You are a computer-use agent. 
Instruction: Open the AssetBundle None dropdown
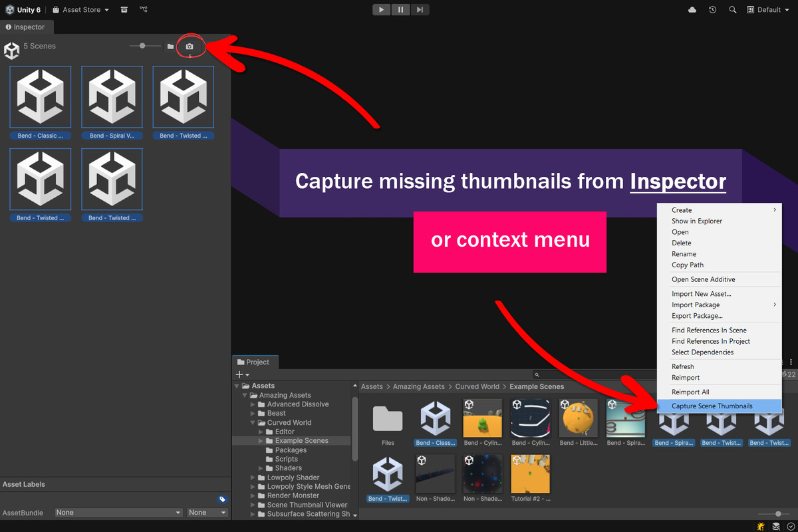click(x=118, y=513)
